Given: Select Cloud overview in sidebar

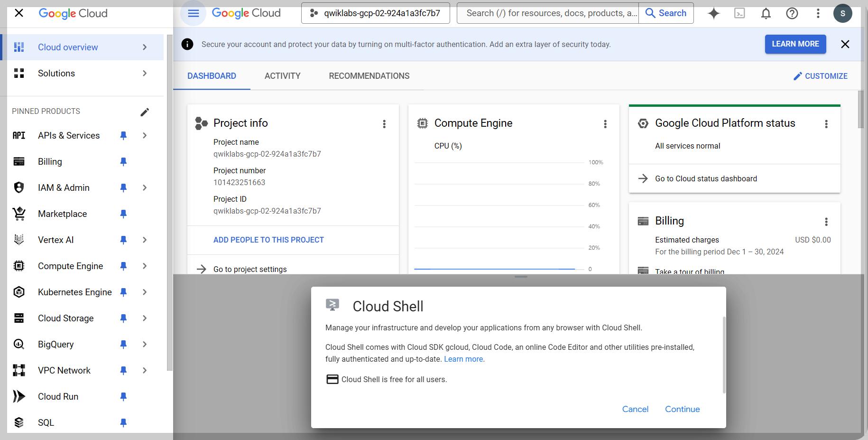Looking at the screenshot, I should click(82, 47).
